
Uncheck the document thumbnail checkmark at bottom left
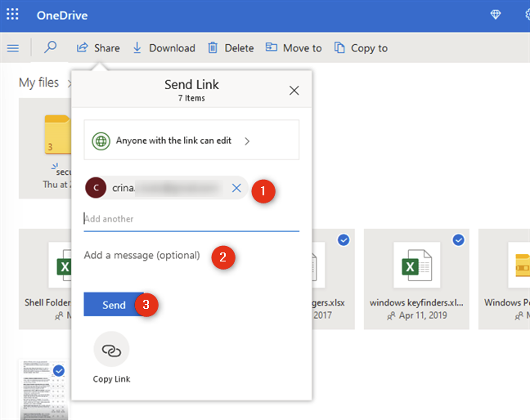[59, 371]
